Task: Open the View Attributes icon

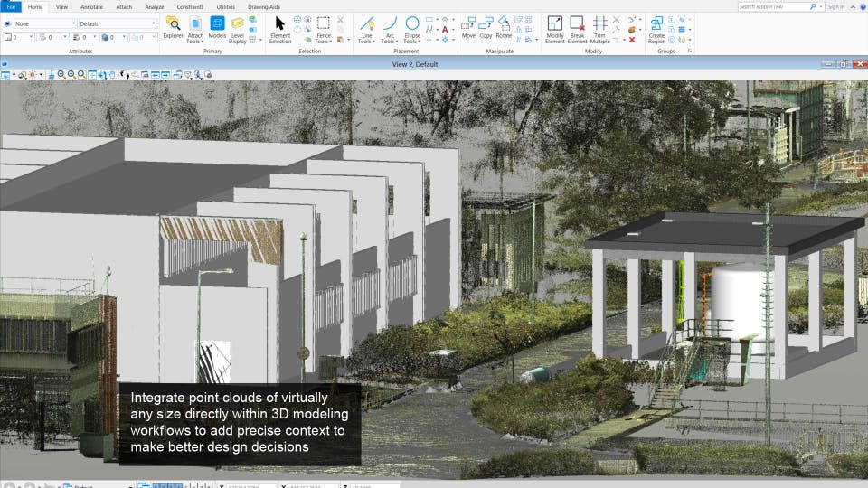Action: tap(5, 75)
